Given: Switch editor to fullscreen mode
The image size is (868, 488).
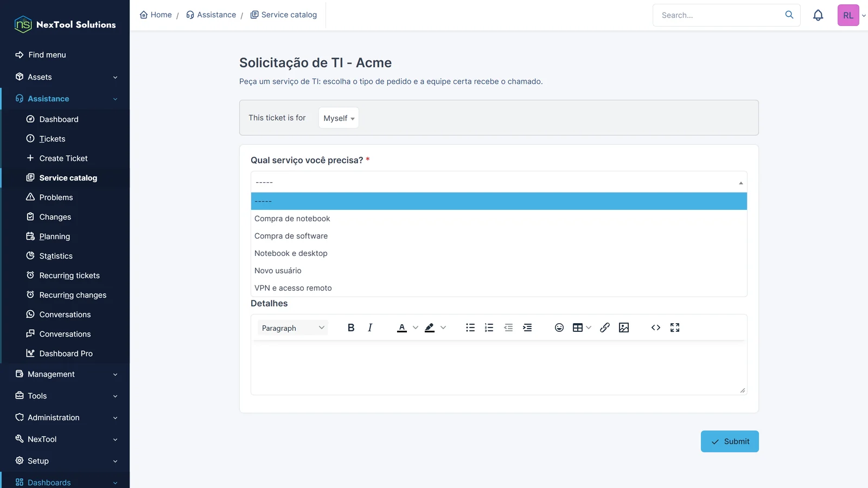Looking at the screenshot, I should [675, 328].
